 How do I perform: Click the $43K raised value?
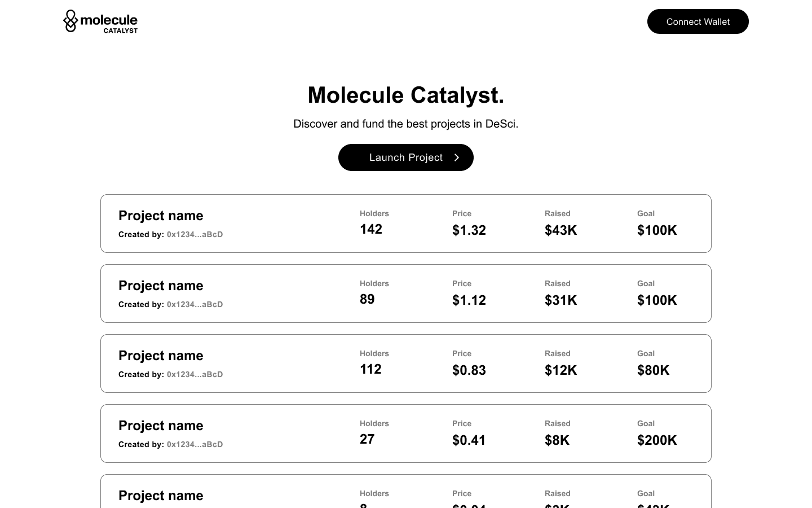[561, 230]
